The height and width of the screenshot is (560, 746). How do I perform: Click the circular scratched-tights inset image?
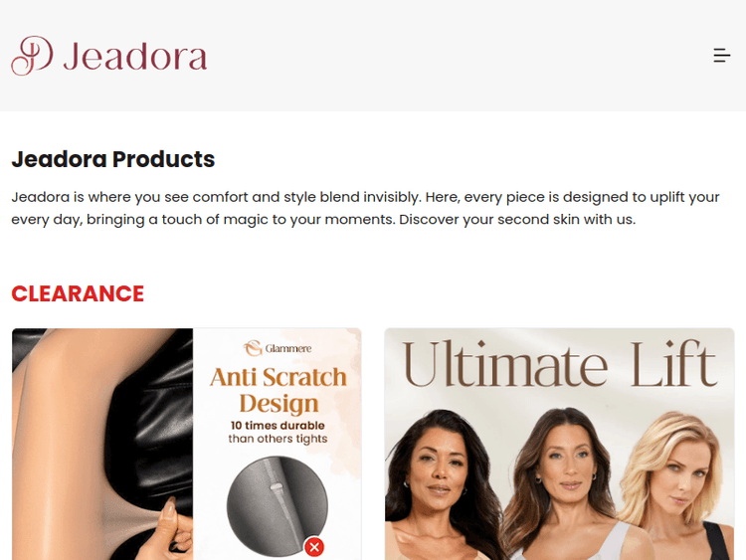pyautogui.click(x=278, y=506)
